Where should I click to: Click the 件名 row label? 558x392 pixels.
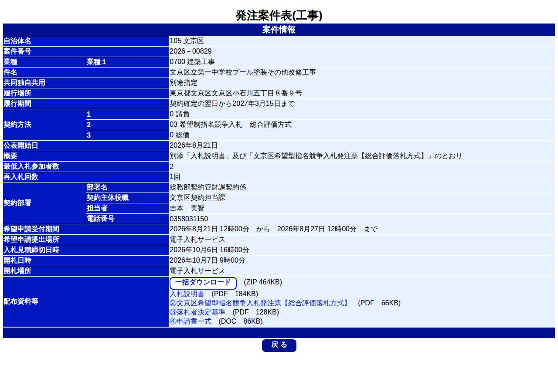86,72
